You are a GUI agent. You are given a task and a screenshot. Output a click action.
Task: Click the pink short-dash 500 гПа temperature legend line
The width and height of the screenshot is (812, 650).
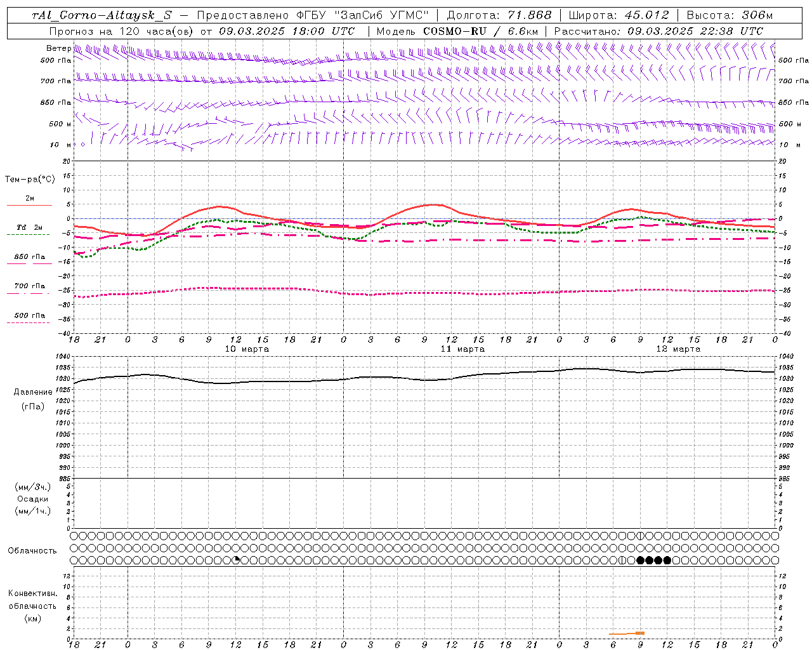click(28, 322)
